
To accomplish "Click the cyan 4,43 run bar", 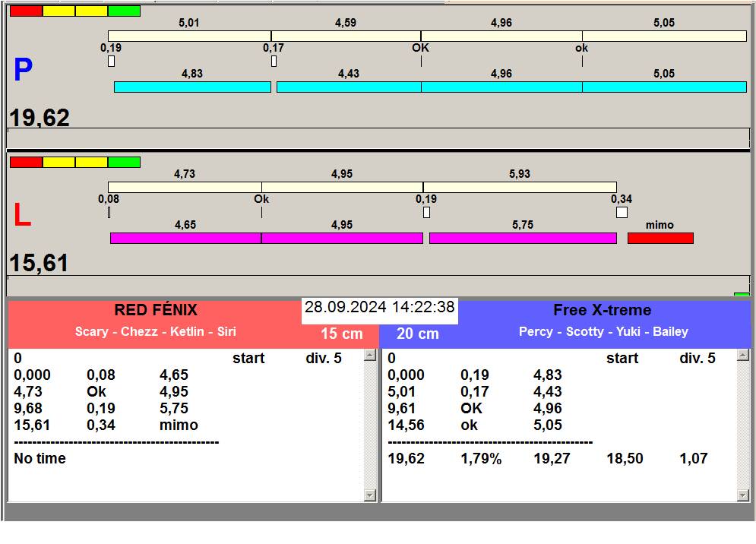I will [348, 87].
